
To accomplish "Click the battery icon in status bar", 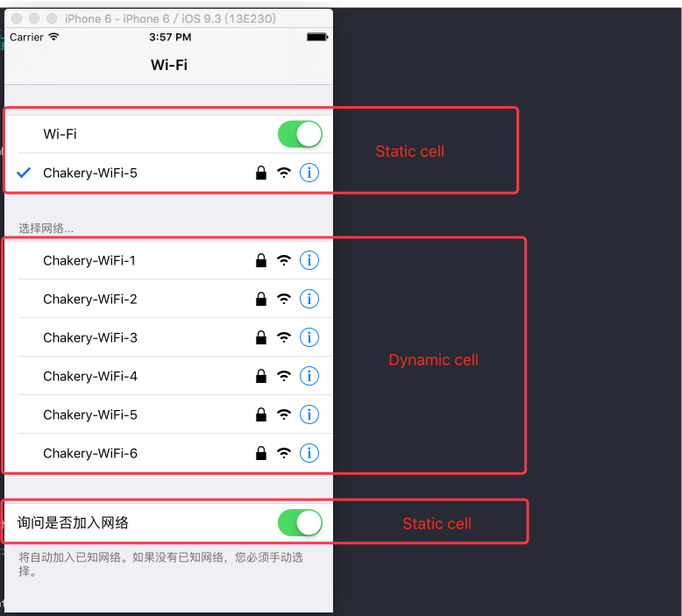I will coord(317,37).
